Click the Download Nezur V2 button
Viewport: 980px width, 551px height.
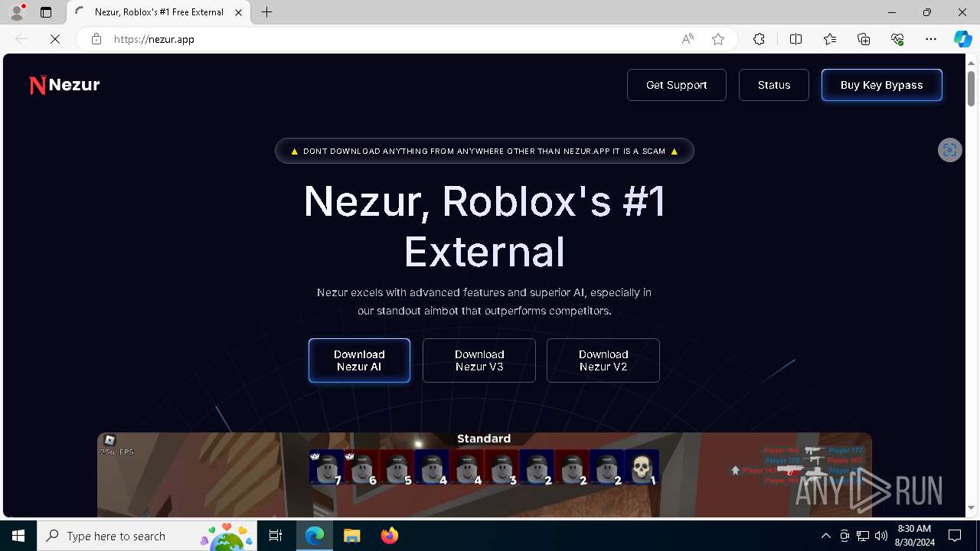coord(603,360)
